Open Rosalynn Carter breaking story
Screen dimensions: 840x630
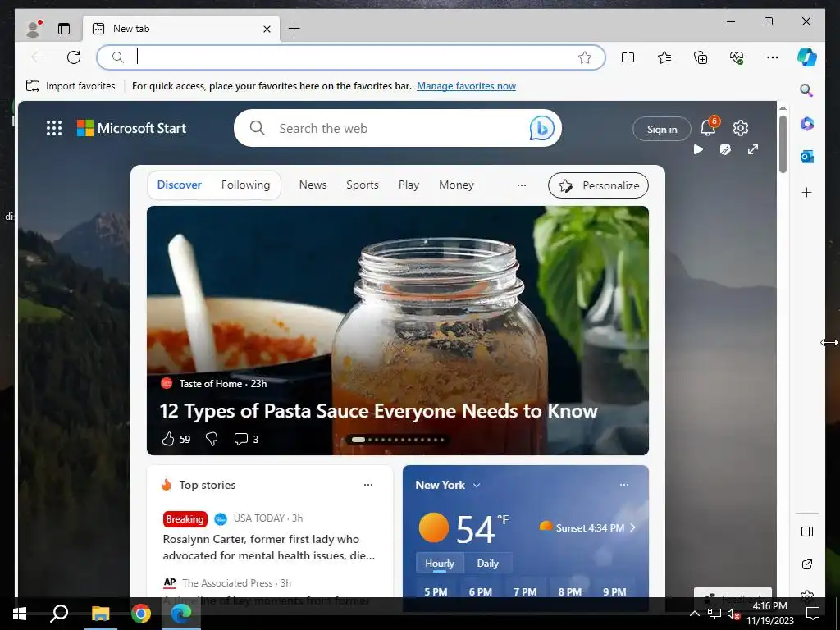tap(269, 547)
